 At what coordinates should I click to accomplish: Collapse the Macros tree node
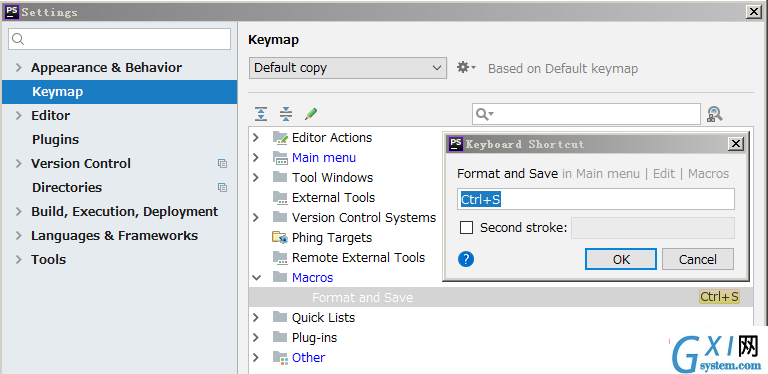256,278
